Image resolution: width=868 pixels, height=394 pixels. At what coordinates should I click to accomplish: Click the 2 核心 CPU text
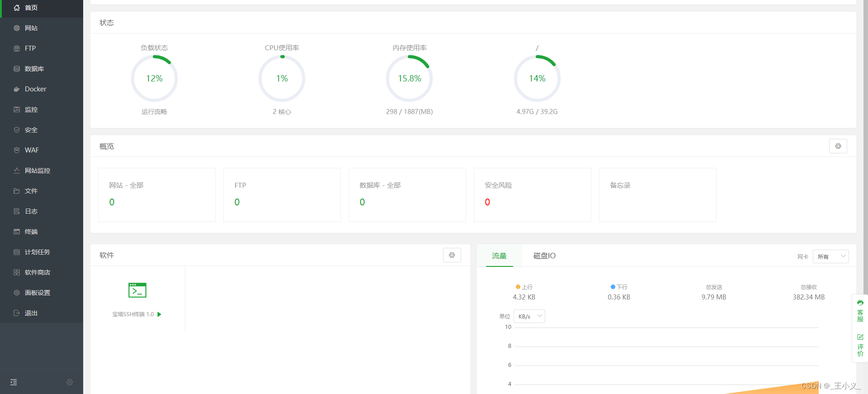(282, 112)
